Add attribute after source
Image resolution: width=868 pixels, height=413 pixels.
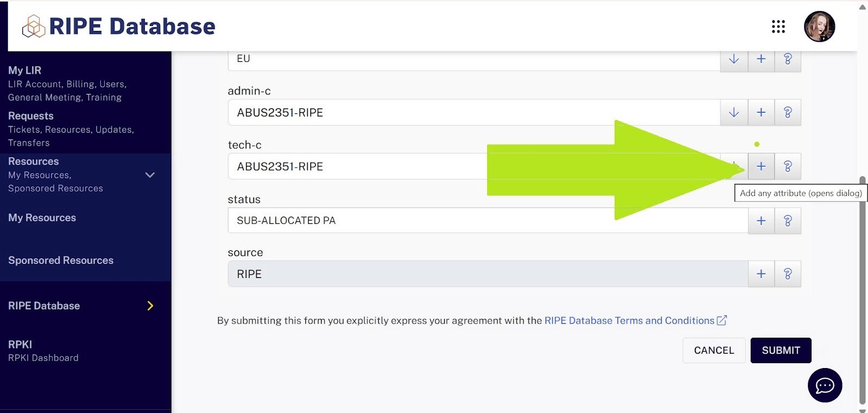[761, 274]
